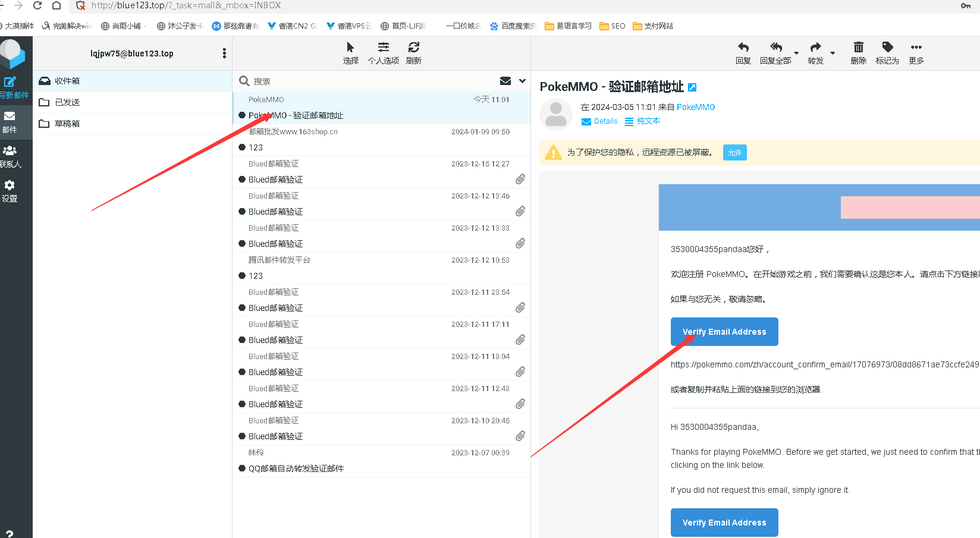The height and width of the screenshot is (538, 980).
Task: Refresh the inbox with the 刷新 icon
Action: pos(413,48)
